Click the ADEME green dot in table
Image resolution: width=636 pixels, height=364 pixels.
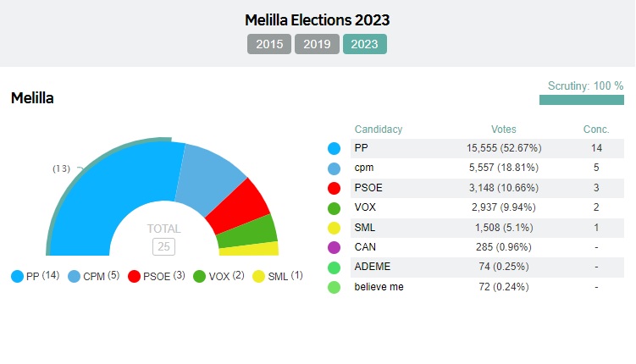334,267
